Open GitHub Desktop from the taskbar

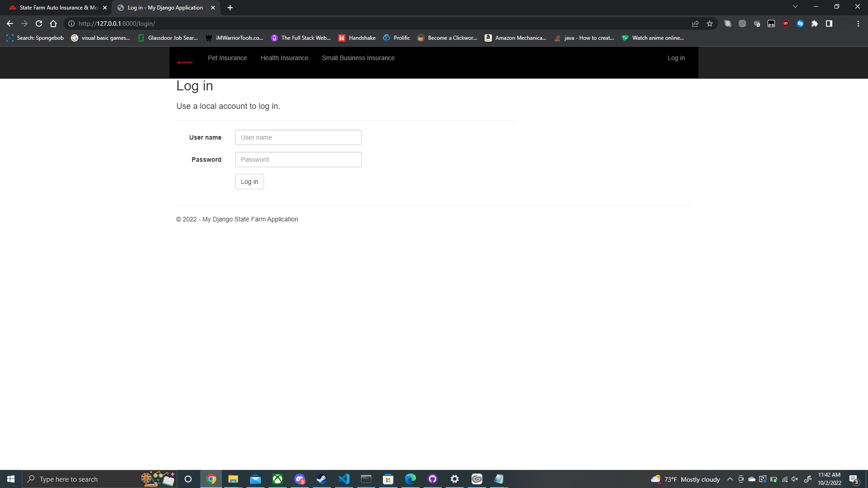coord(432,479)
